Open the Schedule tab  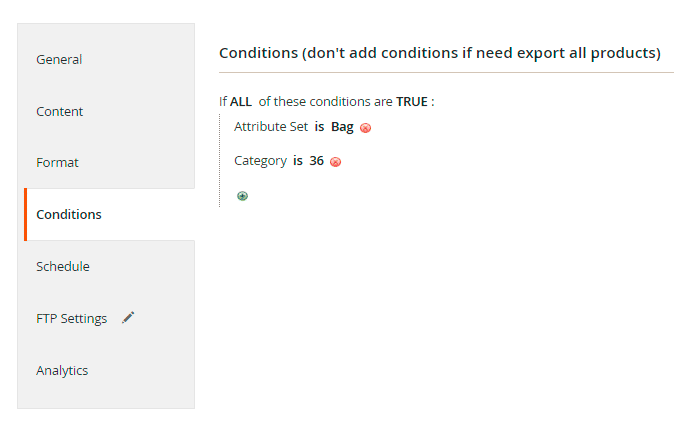click(x=62, y=266)
